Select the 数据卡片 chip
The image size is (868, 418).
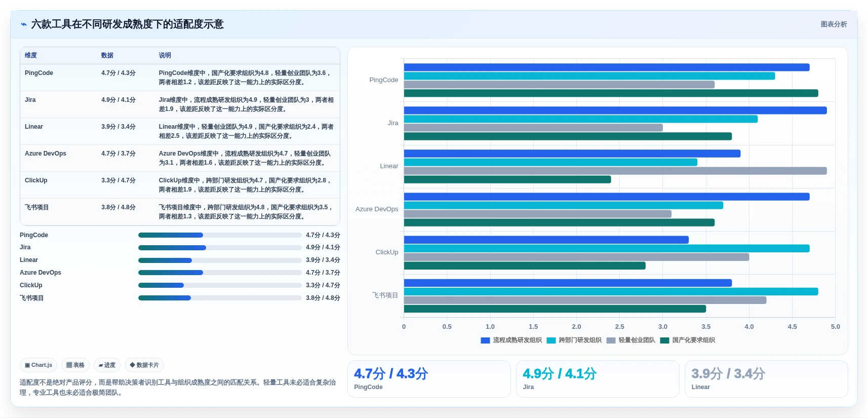[x=144, y=365]
